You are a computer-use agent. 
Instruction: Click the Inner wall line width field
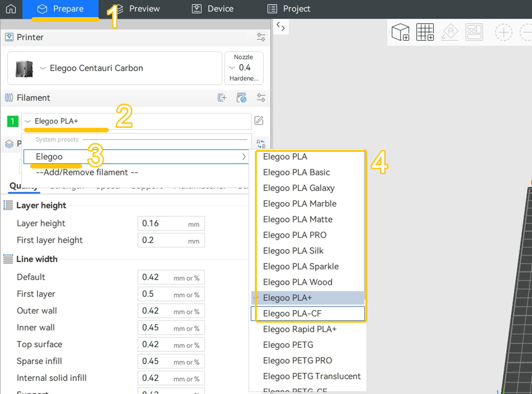coord(171,327)
